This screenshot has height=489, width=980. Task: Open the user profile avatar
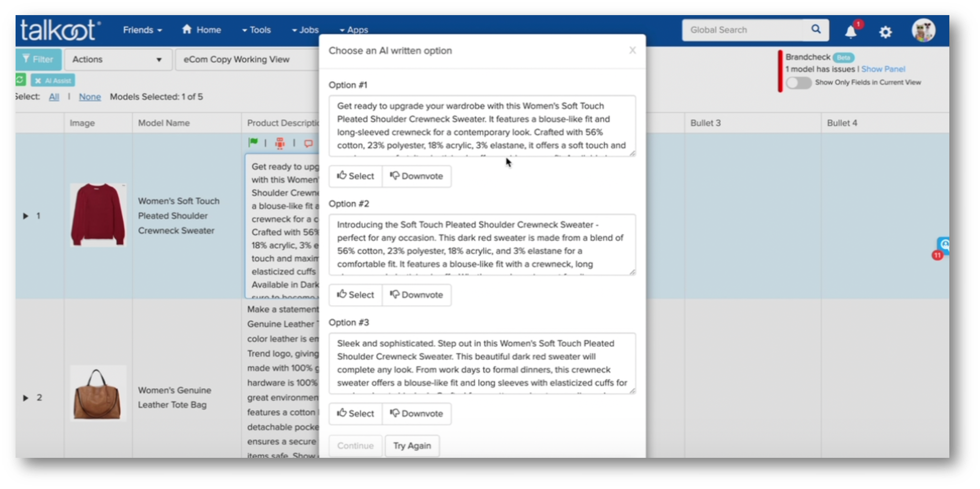click(923, 30)
